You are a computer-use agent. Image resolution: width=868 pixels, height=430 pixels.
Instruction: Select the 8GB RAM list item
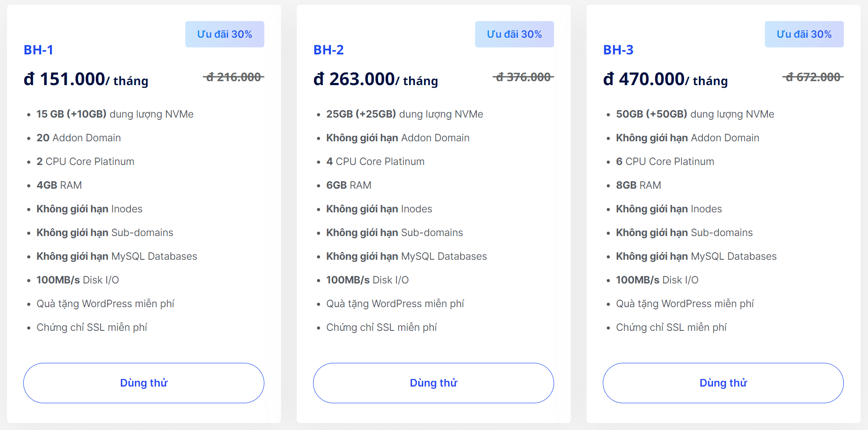coord(638,185)
